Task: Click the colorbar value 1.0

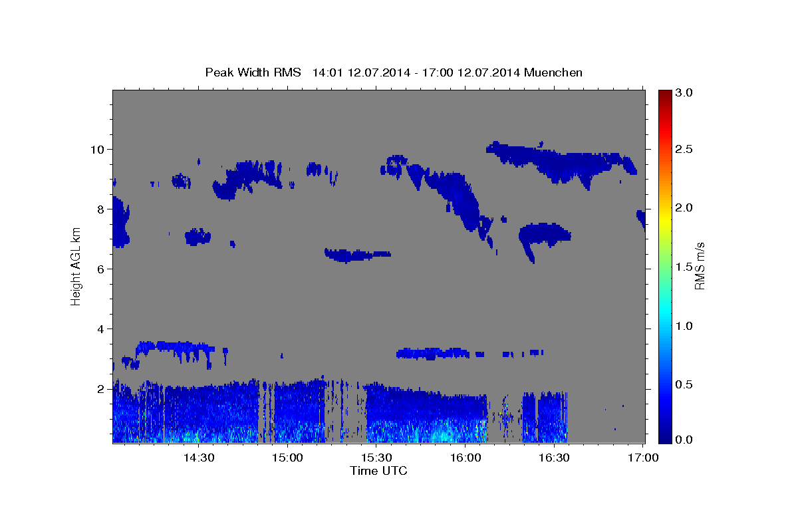Action: pos(685,326)
